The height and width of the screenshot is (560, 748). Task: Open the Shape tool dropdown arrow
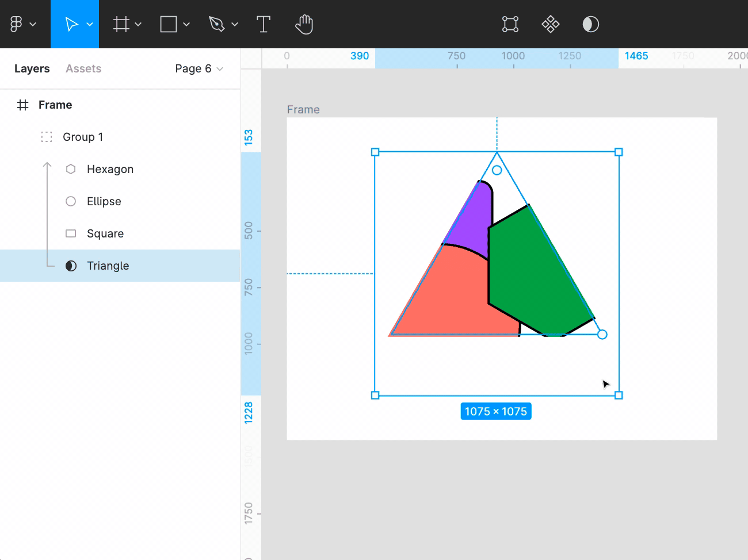click(185, 25)
